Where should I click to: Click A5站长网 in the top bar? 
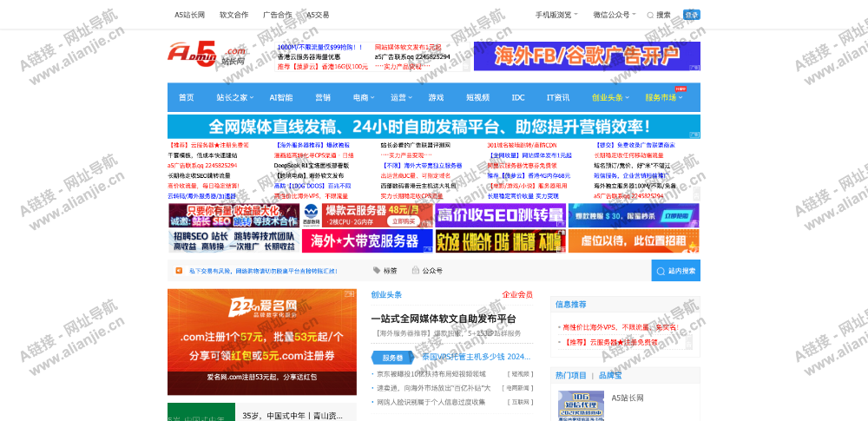pyautogui.click(x=189, y=15)
